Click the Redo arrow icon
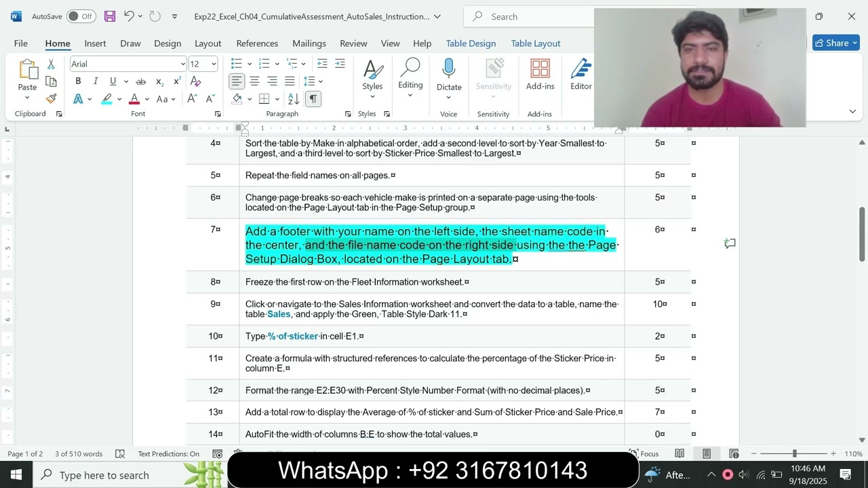This screenshot has width=868, height=488. coord(155,16)
